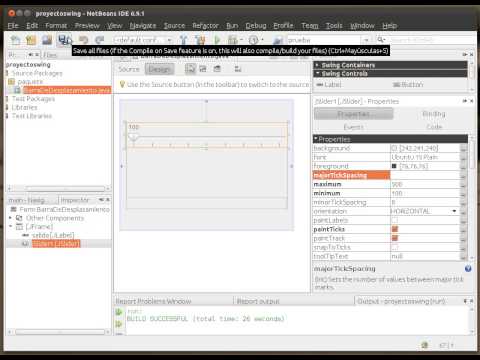The width and height of the screenshot is (480, 360).
Task: Run the project with green arrow
Action: (x=217, y=40)
